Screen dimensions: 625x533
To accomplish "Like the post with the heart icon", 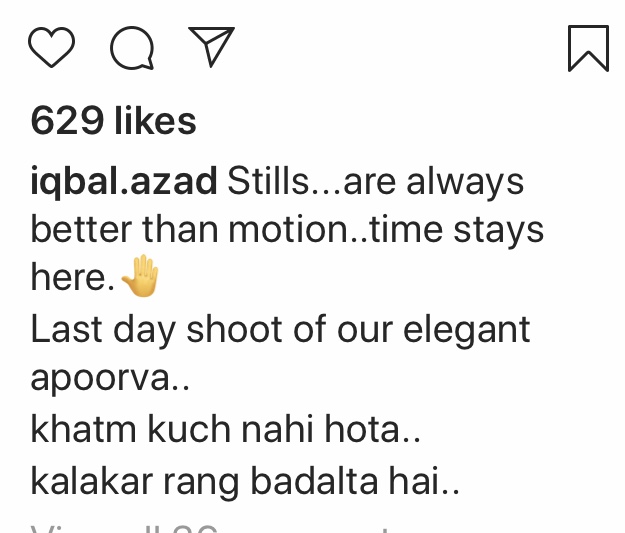I will coord(51,47).
